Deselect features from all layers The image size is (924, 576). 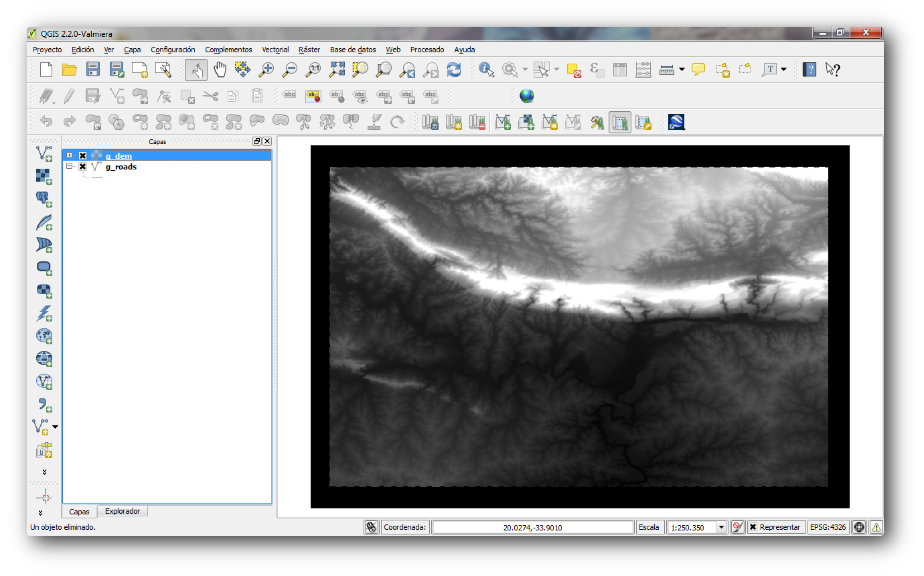click(x=574, y=69)
